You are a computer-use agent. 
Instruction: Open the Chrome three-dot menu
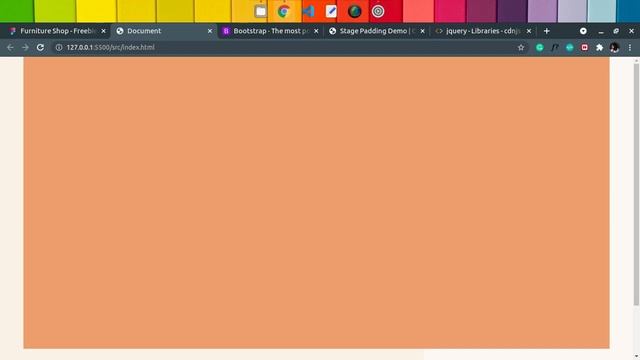coord(630,47)
